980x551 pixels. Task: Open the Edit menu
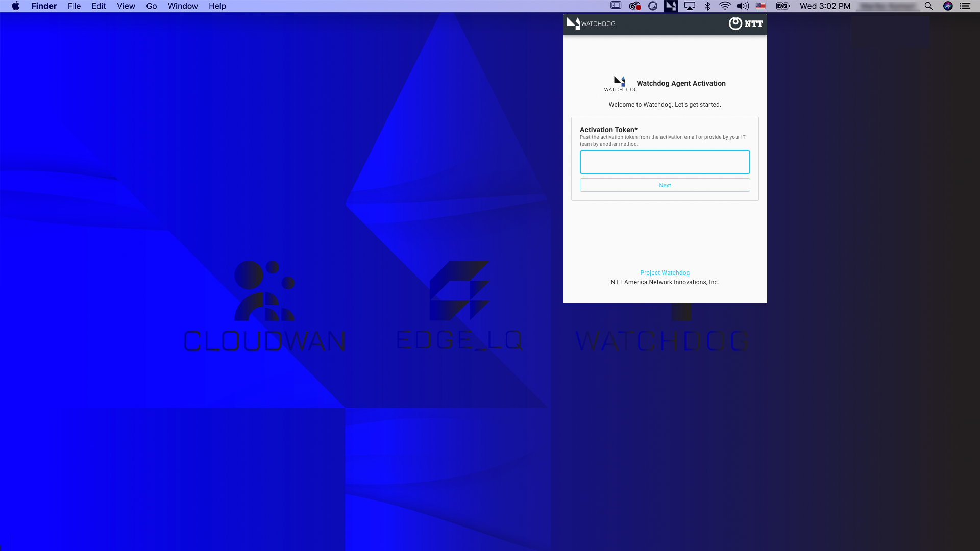pyautogui.click(x=99, y=6)
